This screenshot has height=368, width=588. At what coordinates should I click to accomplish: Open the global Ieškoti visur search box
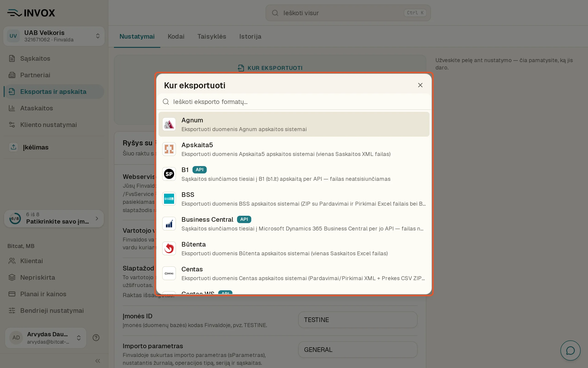[x=348, y=13]
